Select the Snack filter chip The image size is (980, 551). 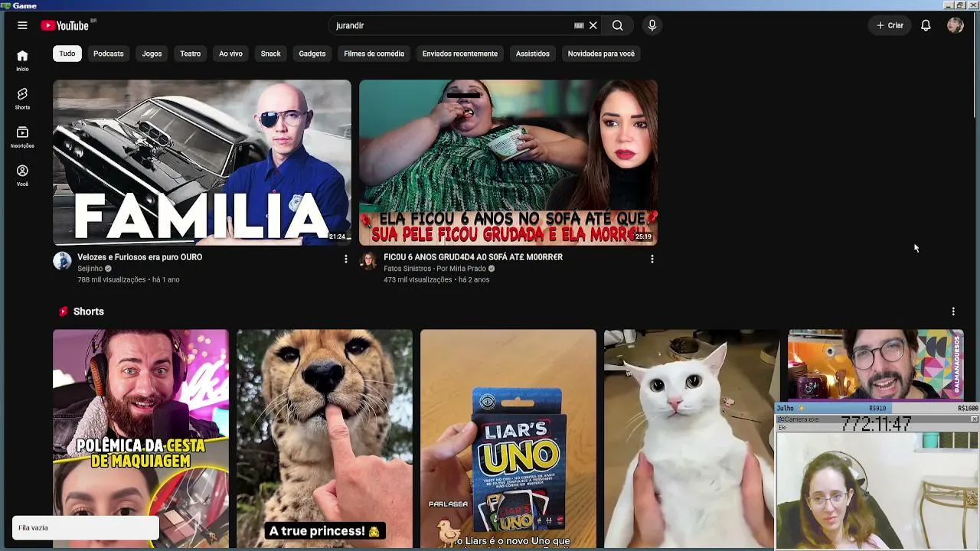[x=270, y=54]
